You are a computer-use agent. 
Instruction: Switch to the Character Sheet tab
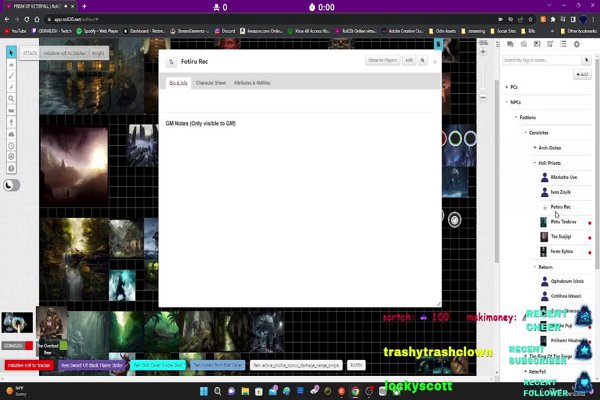tap(210, 83)
